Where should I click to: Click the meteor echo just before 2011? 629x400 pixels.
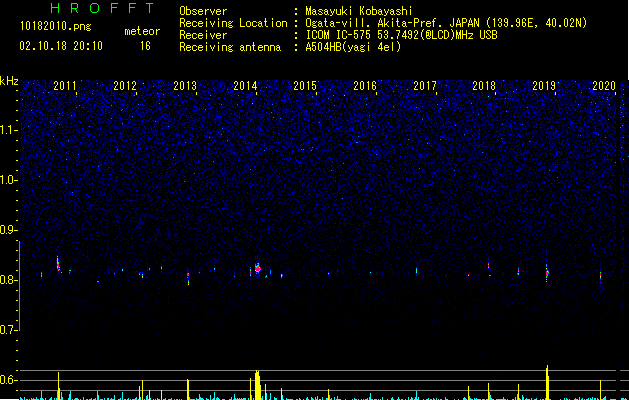(x=58, y=264)
